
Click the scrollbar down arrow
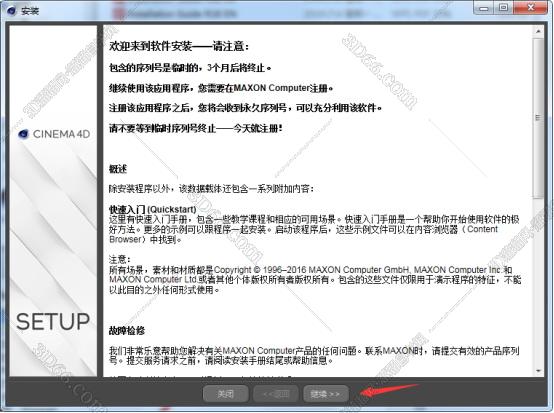538,371
